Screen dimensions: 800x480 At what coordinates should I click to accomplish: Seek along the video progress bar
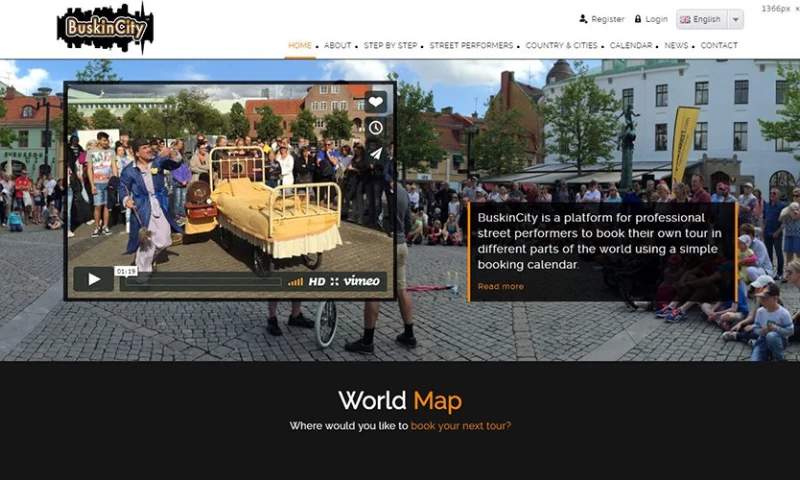click(200, 281)
